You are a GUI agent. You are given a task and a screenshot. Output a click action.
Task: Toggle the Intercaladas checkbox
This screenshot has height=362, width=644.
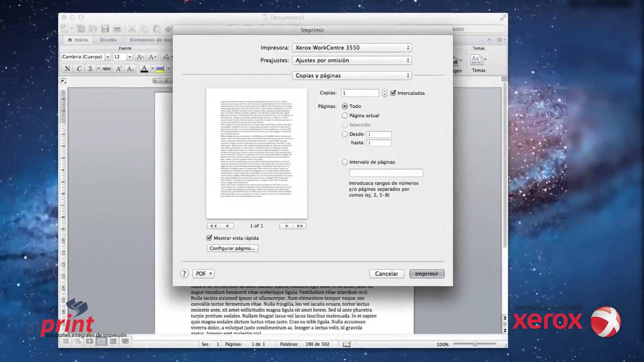(393, 93)
